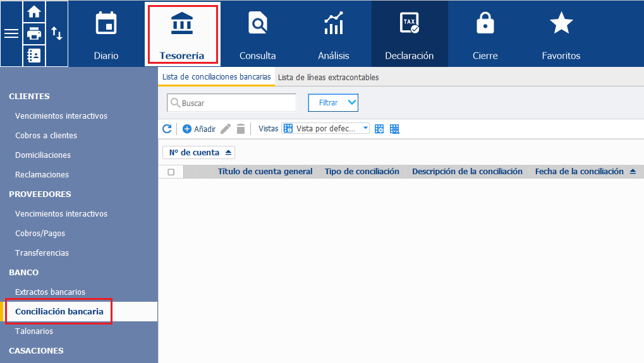Image resolution: width=644 pixels, height=363 pixels.
Task: Click the up-down arrows swap icon
Action: (57, 33)
